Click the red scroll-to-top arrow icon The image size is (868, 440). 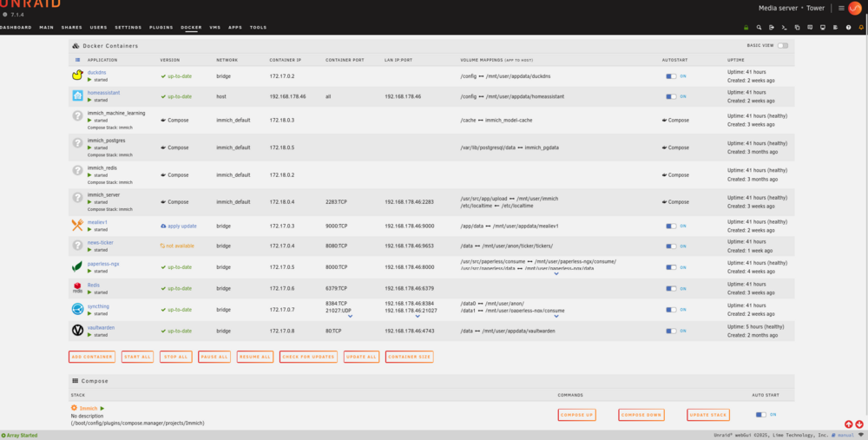click(849, 424)
